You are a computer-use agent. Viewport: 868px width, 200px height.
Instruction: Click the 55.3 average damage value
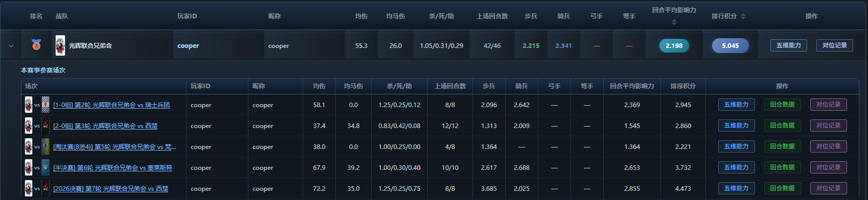tap(361, 46)
